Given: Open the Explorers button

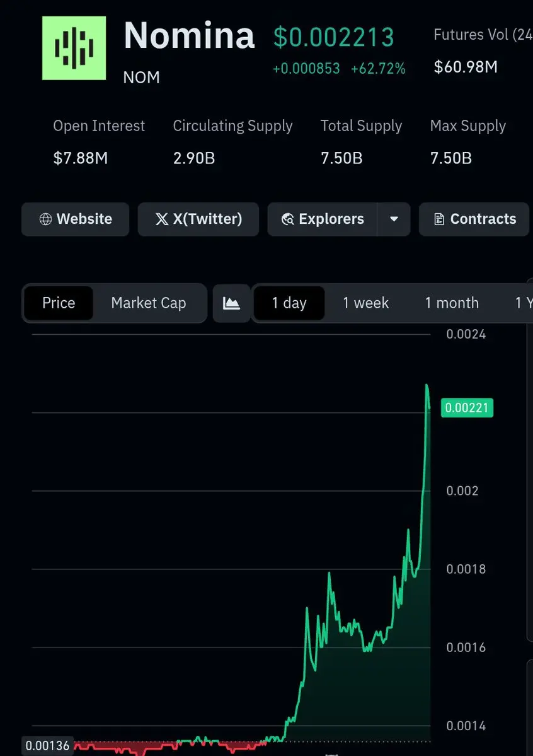Looking at the screenshot, I should pyautogui.click(x=322, y=219).
